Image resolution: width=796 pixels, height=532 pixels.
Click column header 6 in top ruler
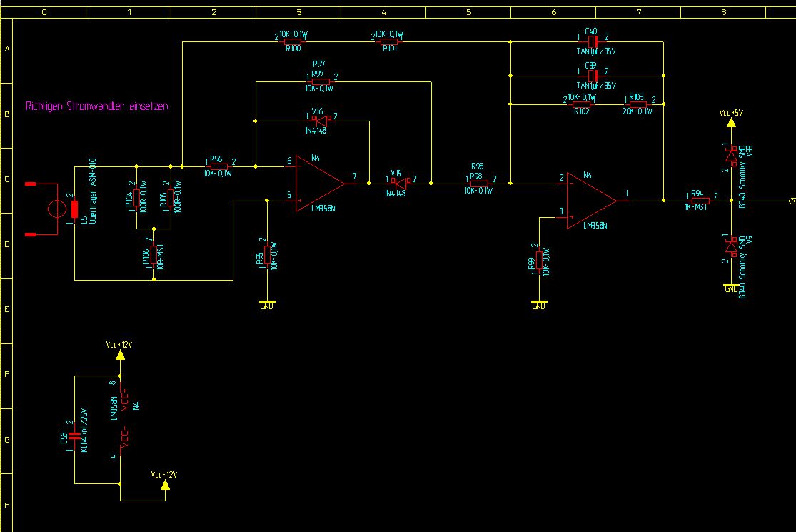click(x=553, y=12)
